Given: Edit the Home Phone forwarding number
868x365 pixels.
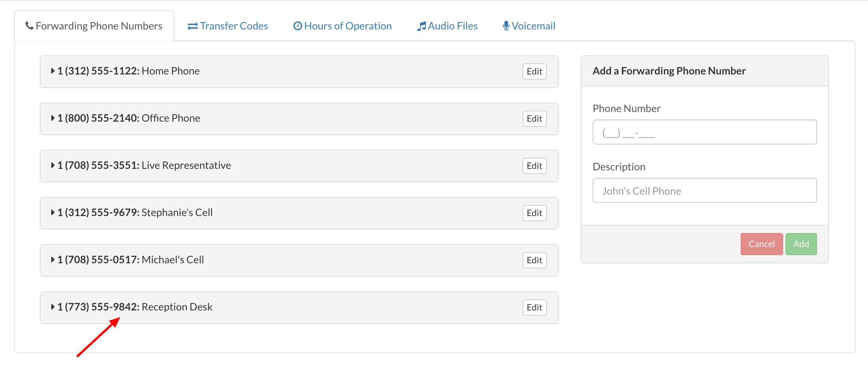Looking at the screenshot, I should [534, 71].
